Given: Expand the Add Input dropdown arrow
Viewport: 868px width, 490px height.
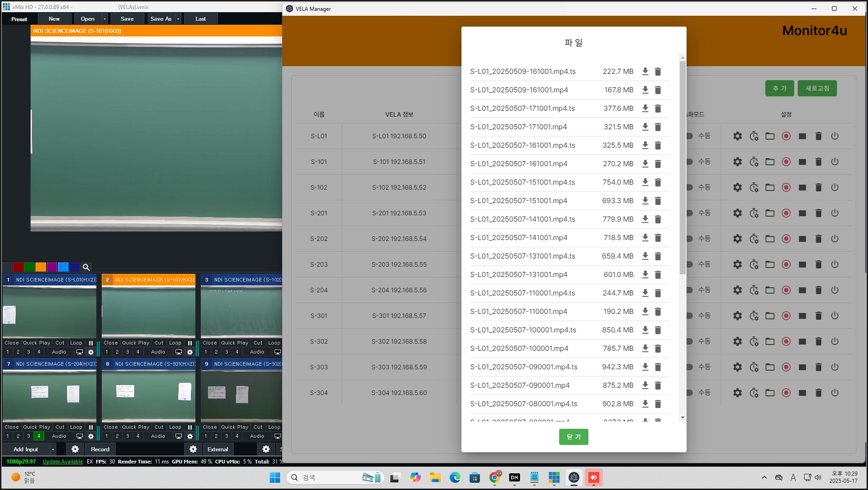Looking at the screenshot, I should click(53, 449).
